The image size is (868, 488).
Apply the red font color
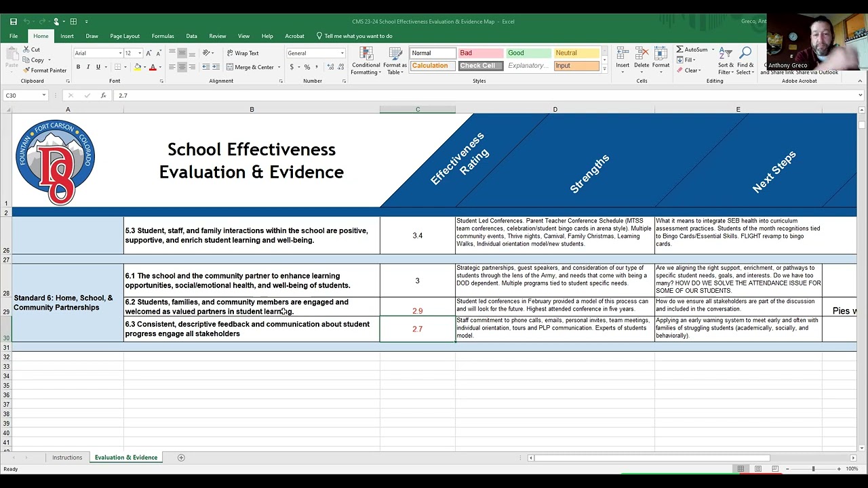(153, 67)
